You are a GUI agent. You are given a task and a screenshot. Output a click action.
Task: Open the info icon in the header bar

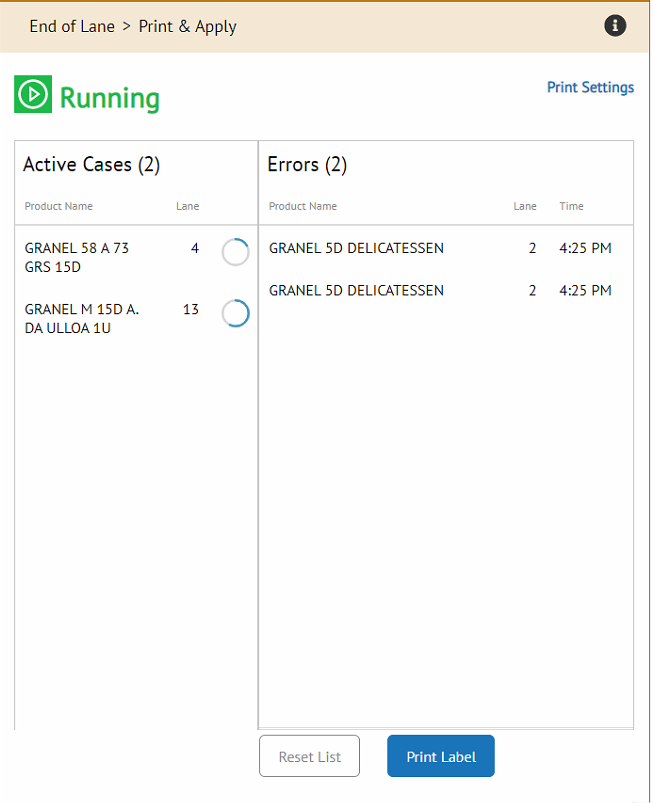click(615, 25)
